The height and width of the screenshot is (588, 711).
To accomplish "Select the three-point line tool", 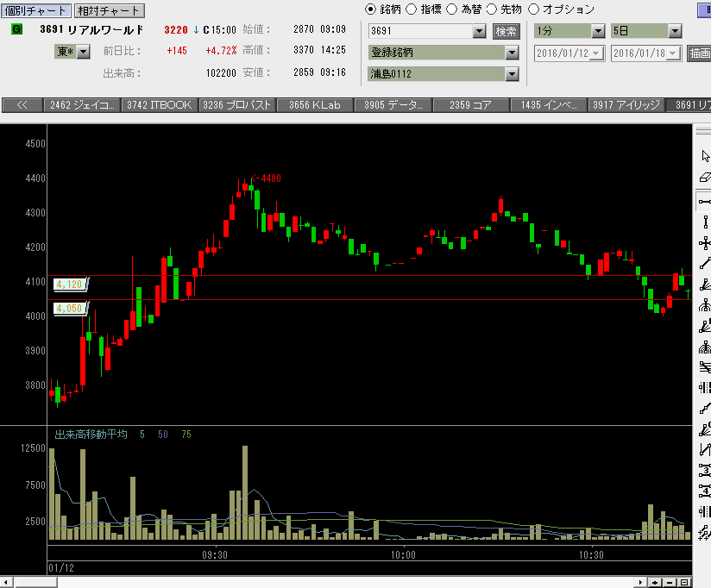I will click(705, 471).
